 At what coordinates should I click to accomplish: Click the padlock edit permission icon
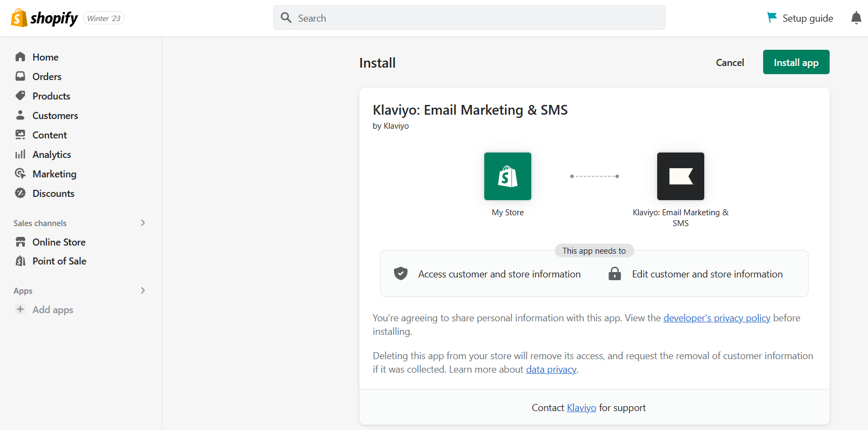[615, 274]
